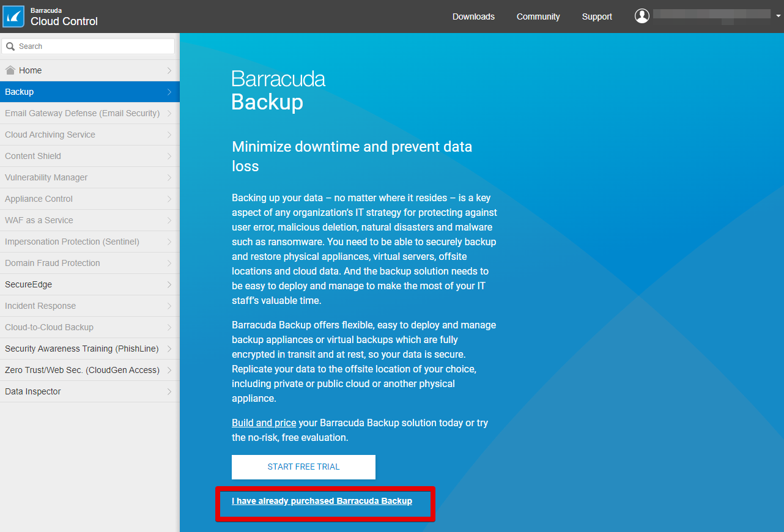
Task: Select Impersonation Protection (Sentinel)
Action: [x=90, y=242]
